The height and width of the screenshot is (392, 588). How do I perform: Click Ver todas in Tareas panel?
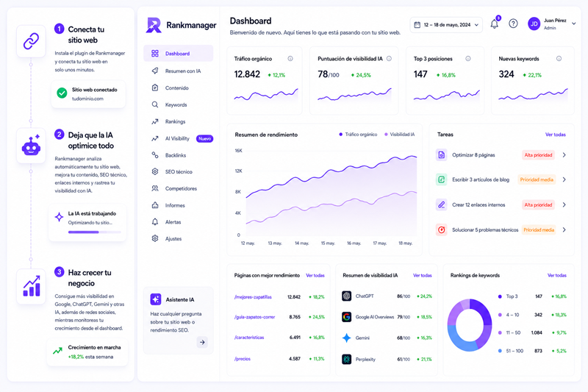556,135
